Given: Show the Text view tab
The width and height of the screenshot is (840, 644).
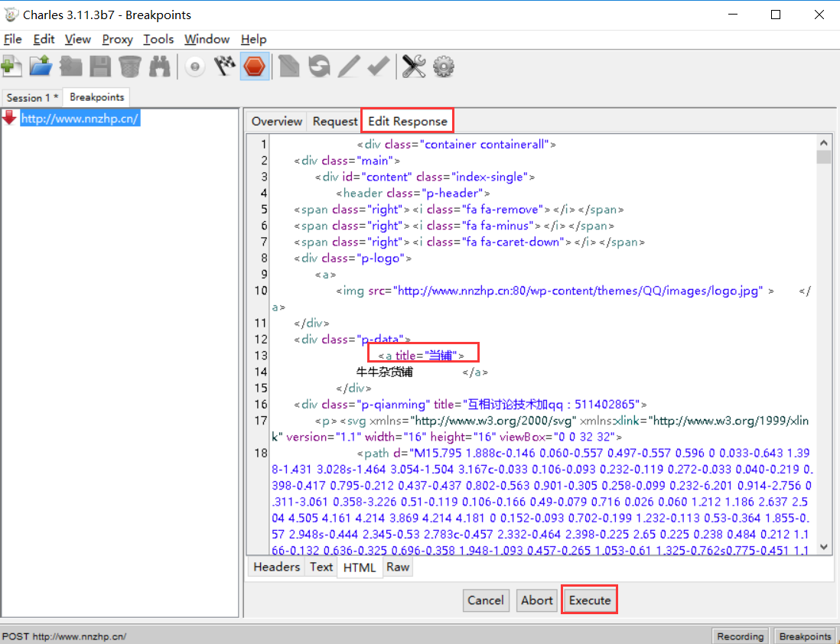Looking at the screenshot, I should (x=321, y=567).
